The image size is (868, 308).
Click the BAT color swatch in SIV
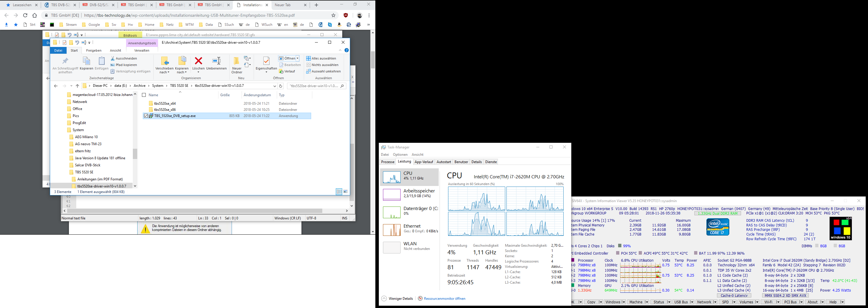point(696,253)
